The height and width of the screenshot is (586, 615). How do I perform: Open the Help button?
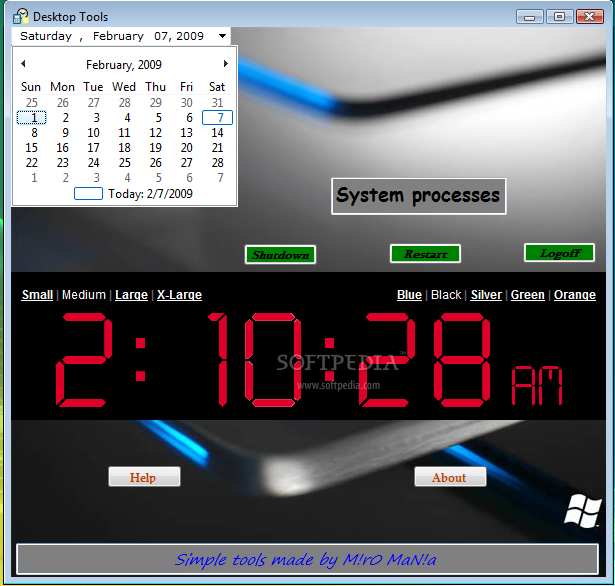(144, 477)
